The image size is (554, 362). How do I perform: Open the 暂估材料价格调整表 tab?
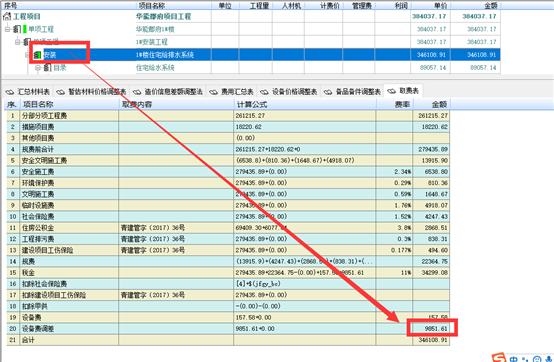click(x=92, y=91)
